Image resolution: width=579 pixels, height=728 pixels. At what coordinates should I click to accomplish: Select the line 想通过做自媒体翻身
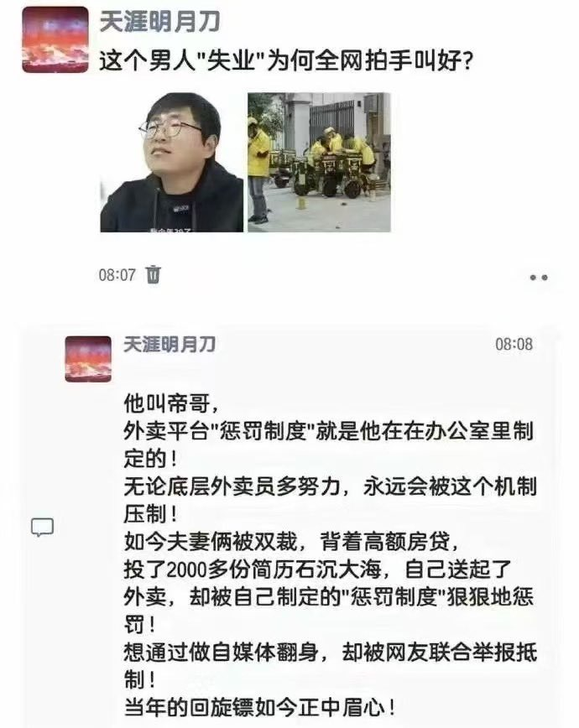[331, 653]
